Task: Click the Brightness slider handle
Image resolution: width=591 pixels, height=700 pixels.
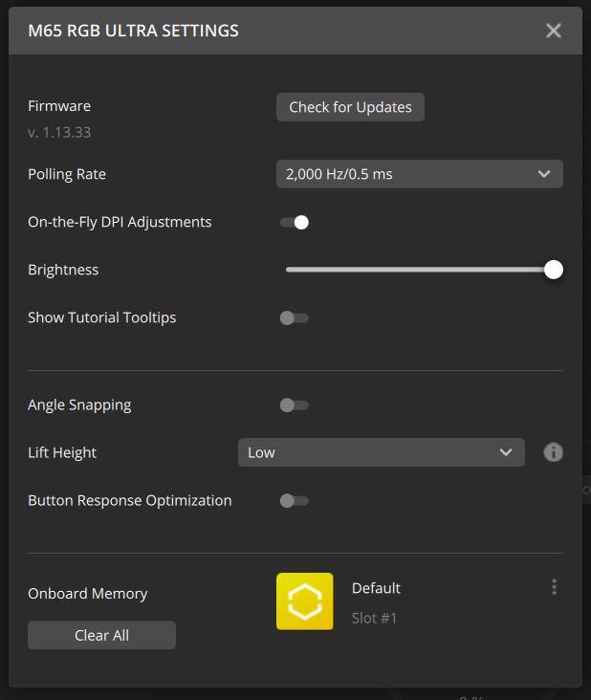Action: (553, 270)
